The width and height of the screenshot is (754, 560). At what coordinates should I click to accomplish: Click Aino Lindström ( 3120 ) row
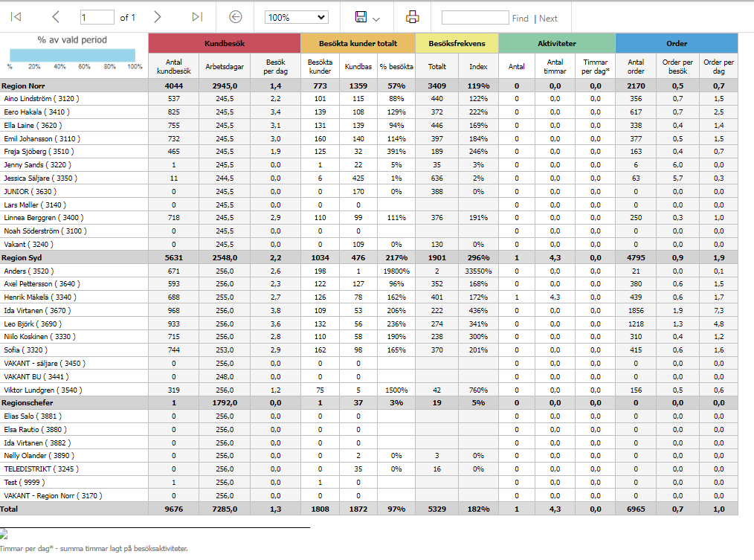[x=369, y=99]
